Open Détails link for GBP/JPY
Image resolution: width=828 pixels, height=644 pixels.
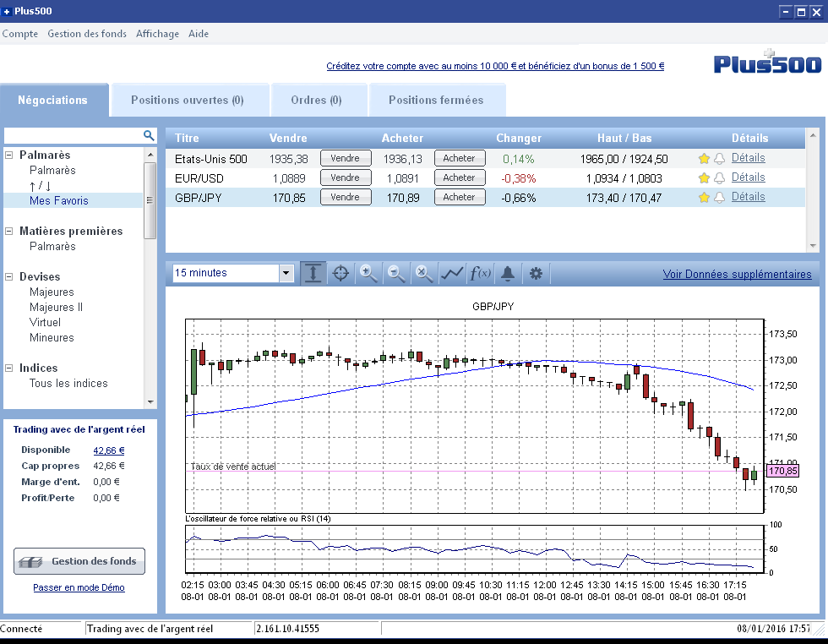point(748,197)
